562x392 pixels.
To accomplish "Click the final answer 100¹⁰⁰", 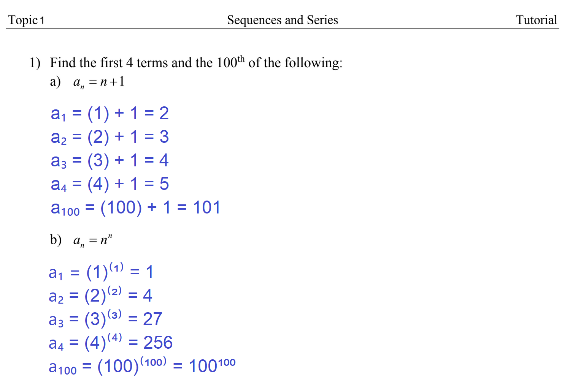I will pos(212,365).
